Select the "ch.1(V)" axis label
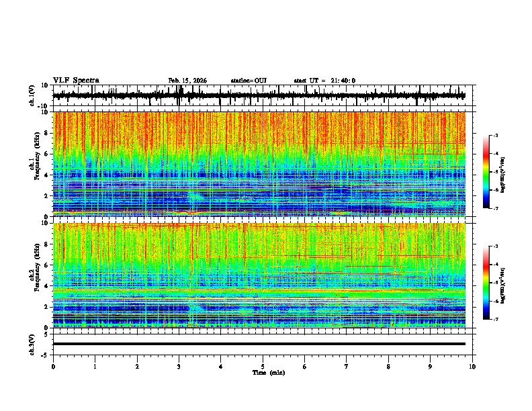Image resolution: width=532 pixels, height=411 pixels. click(x=32, y=95)
